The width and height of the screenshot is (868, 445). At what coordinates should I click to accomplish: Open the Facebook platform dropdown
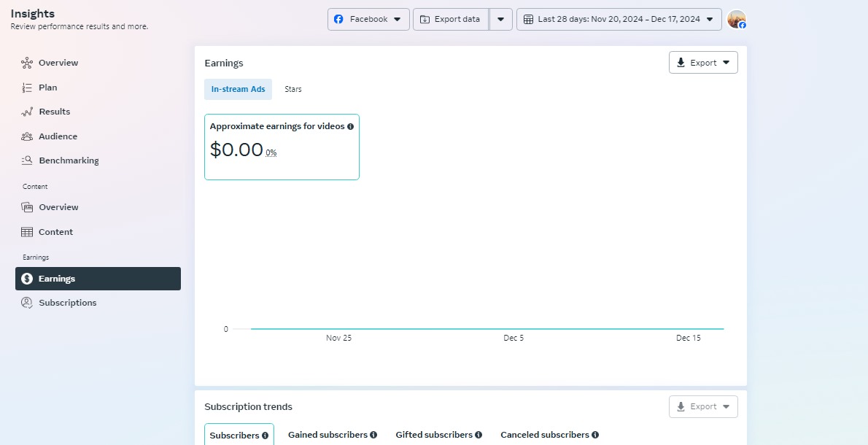coord(368,19)
